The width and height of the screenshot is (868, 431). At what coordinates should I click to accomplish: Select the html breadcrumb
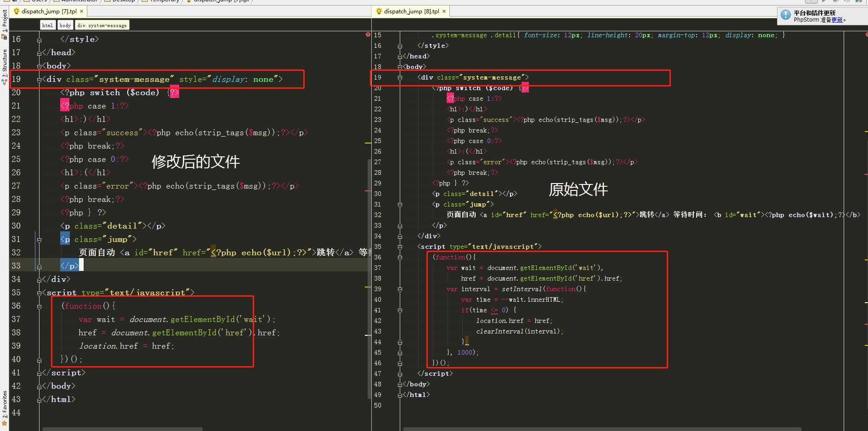coord(47,25)
